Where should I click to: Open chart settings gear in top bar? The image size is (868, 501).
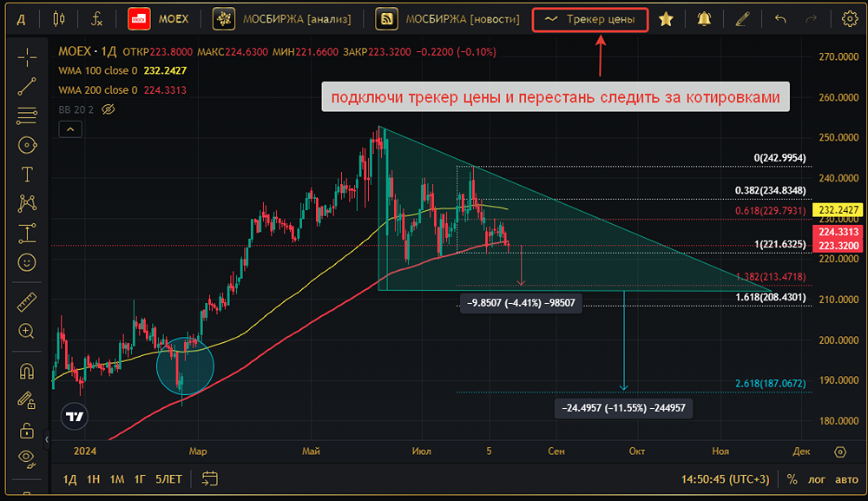[850, 19]
